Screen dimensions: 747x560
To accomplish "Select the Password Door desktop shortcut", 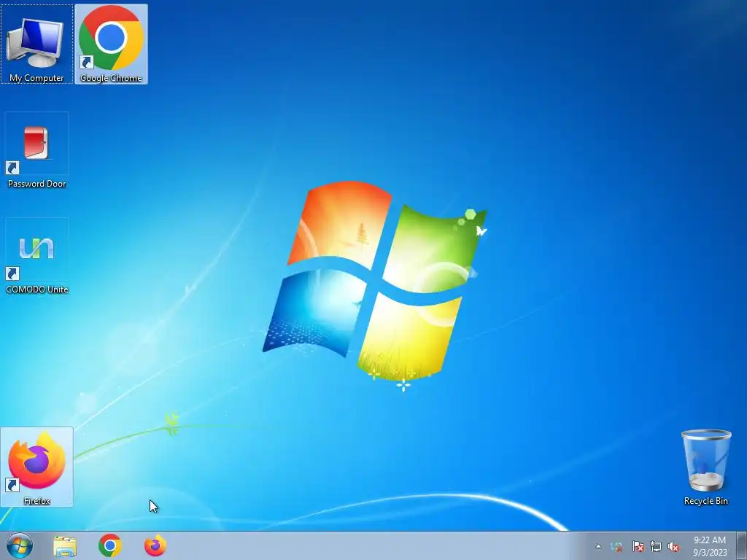I will [36, 150].
